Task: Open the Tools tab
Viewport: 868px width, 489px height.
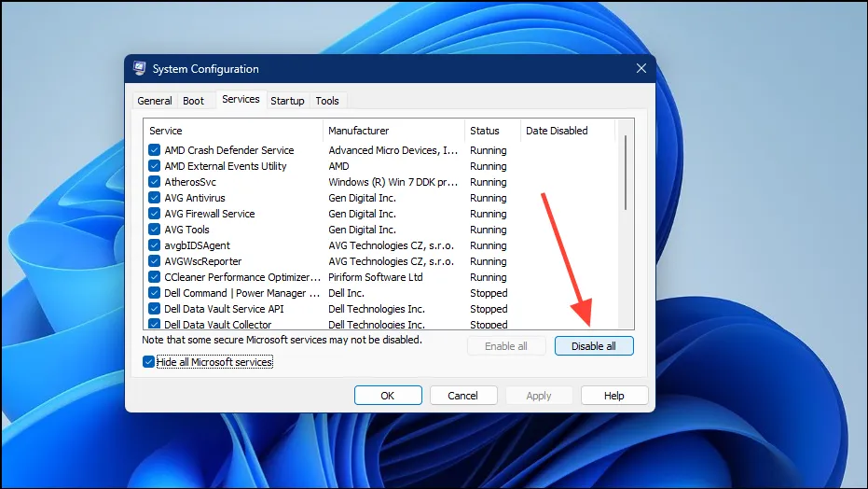Action: click(327, 101)
